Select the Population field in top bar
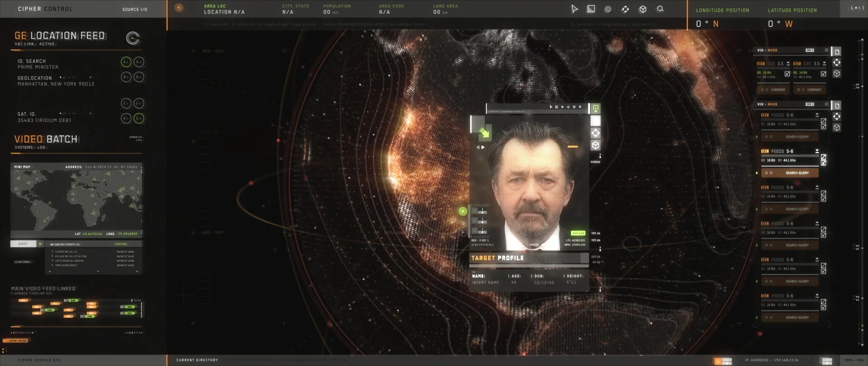Screen dimensions: 868x366 click(x=337, y=9)
